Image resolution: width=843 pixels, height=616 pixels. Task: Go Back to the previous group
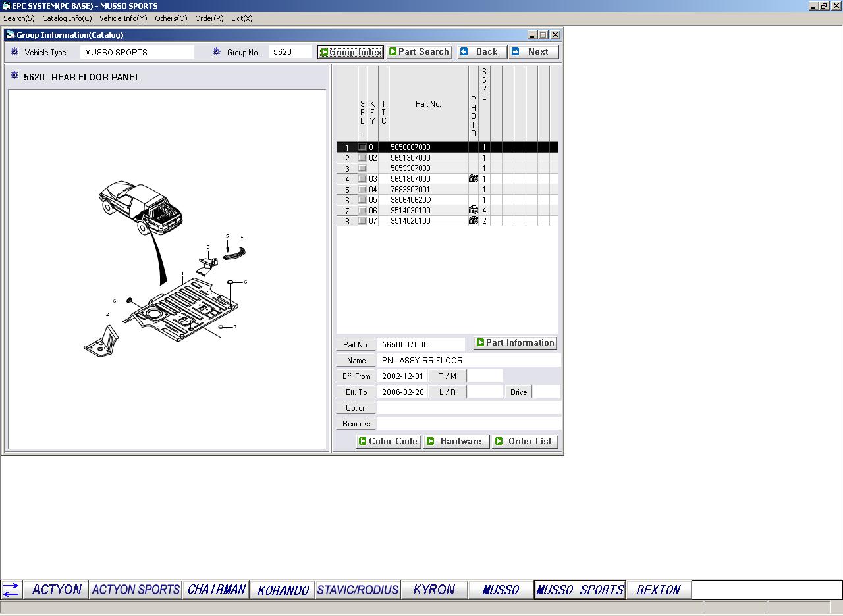click(482, 52)
